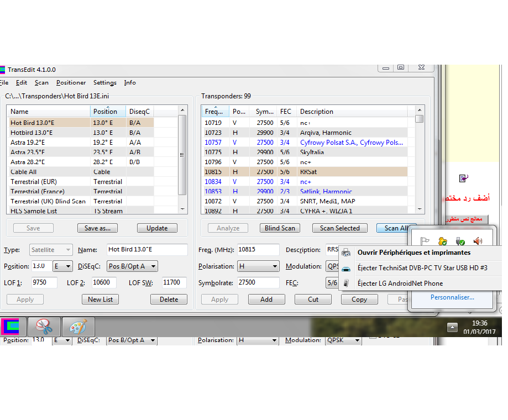The image size is (508, 420).
Task: Open the Scan menu
Action: click(41, 83)
